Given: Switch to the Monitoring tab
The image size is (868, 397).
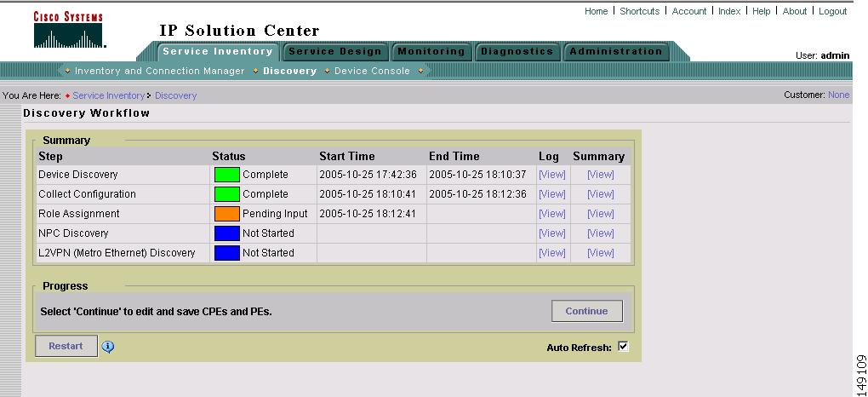Looking at the screenshot, I should [431, 52].
